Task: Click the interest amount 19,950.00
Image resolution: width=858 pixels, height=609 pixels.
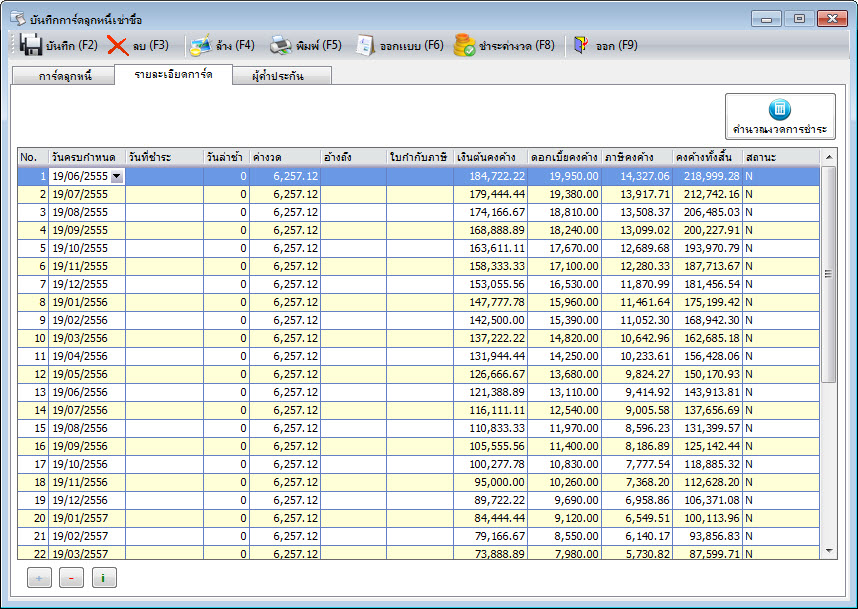Action: pyautogui.click(x=565, y=176)
